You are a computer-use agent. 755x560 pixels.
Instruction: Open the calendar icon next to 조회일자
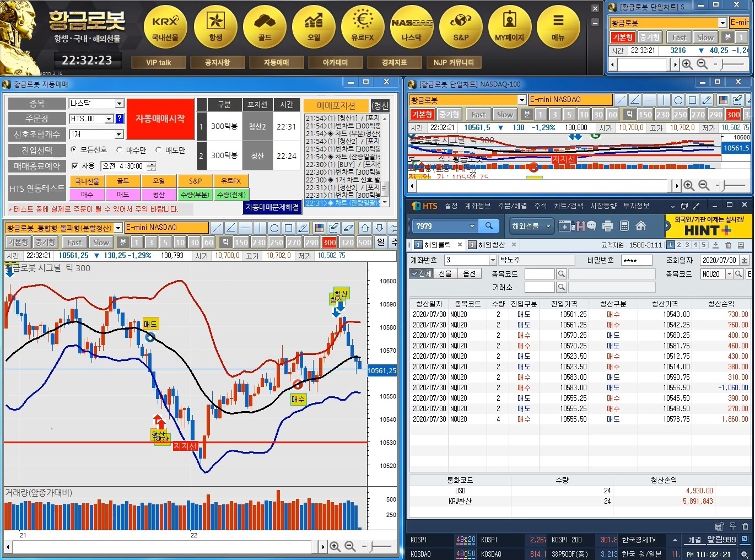tap(745, 260)
